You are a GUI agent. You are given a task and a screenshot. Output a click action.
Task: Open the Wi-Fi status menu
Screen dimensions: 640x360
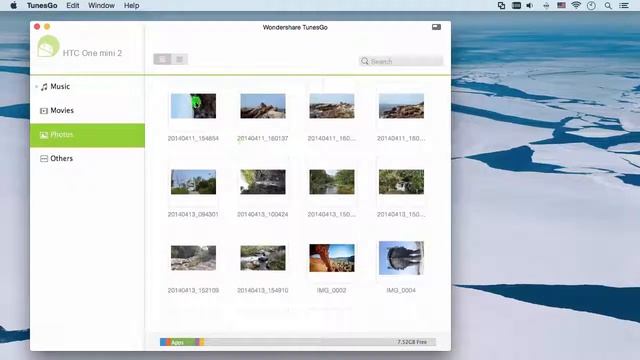tap(576, 5)
